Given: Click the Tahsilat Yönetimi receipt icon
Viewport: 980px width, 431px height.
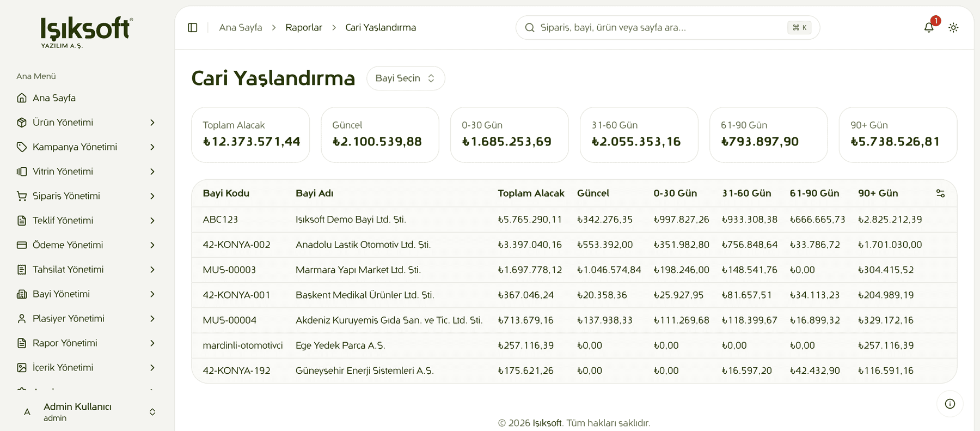Looking at the screenshot, I should [x=22, y=270].
